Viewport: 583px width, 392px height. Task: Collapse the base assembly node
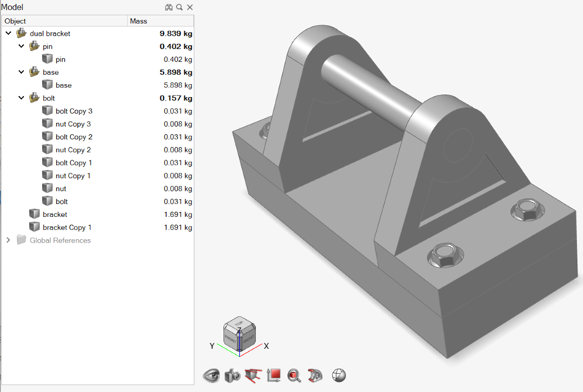tap(22, 72)
